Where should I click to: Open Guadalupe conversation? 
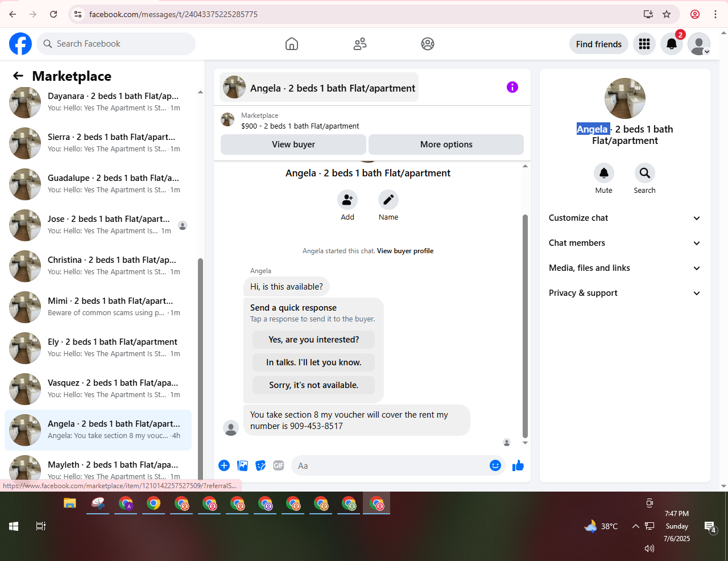[x=98, y=184]
